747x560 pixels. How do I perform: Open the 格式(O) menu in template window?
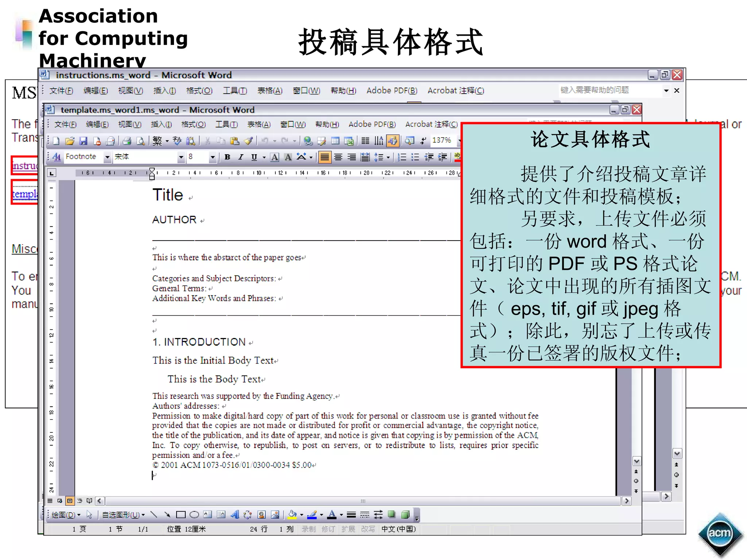click(193, 125)
